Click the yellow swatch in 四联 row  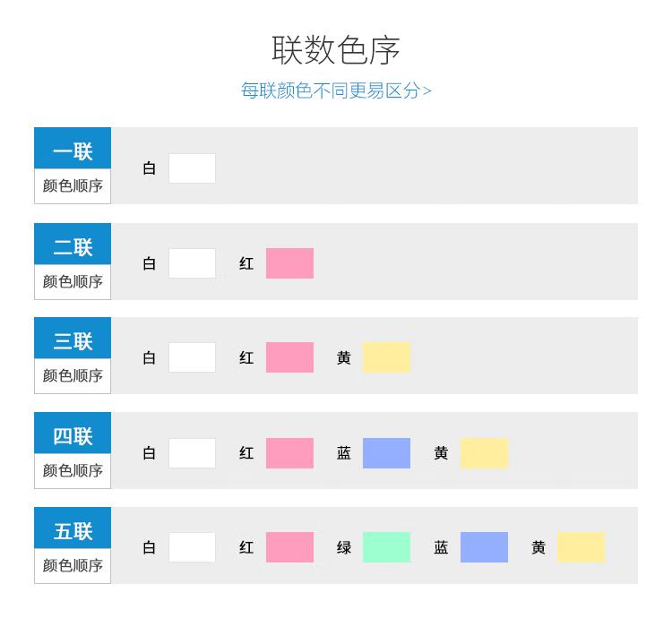click(x=484, y=453)
